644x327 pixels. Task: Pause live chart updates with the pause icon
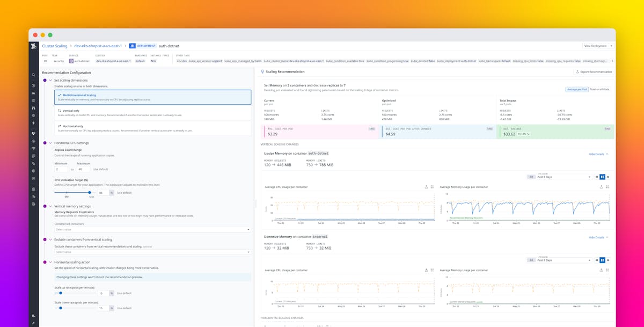[x=602, y=177]
